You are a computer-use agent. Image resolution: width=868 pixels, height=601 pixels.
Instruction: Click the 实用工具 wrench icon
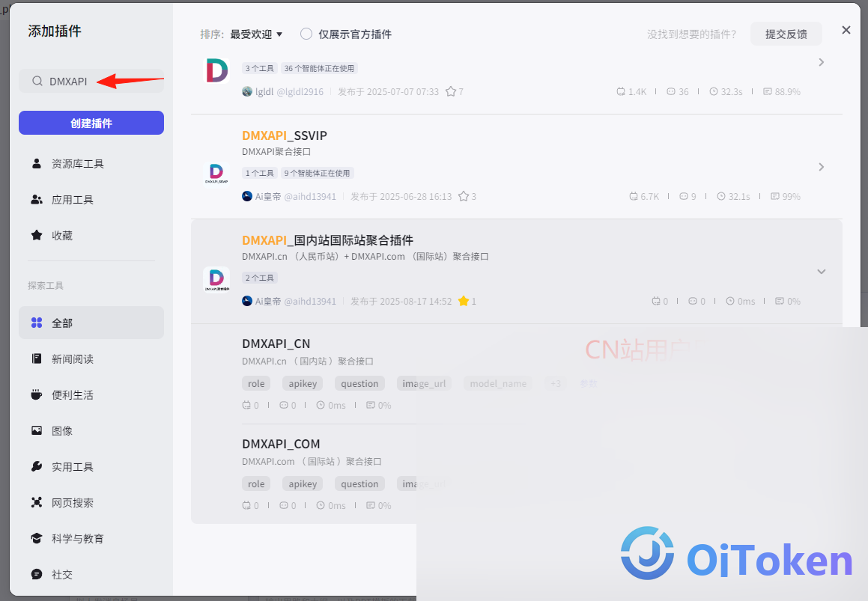(x=37, y=466)
